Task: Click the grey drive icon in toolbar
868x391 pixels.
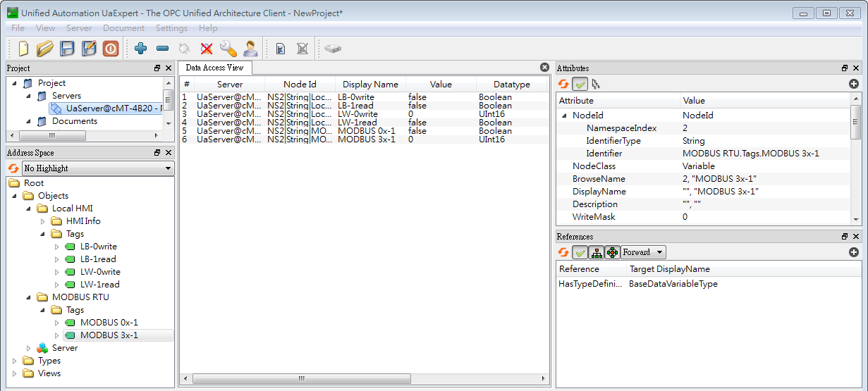Action: (x=333, y=49)
